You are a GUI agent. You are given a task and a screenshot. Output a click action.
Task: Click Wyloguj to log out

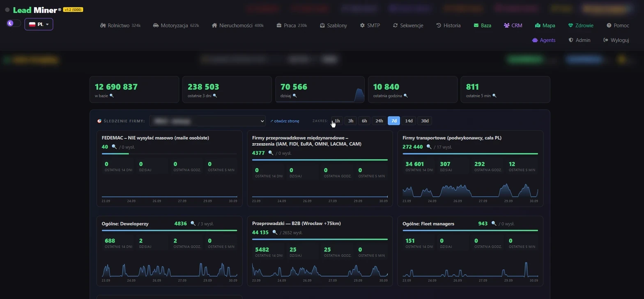coord(616,40)
